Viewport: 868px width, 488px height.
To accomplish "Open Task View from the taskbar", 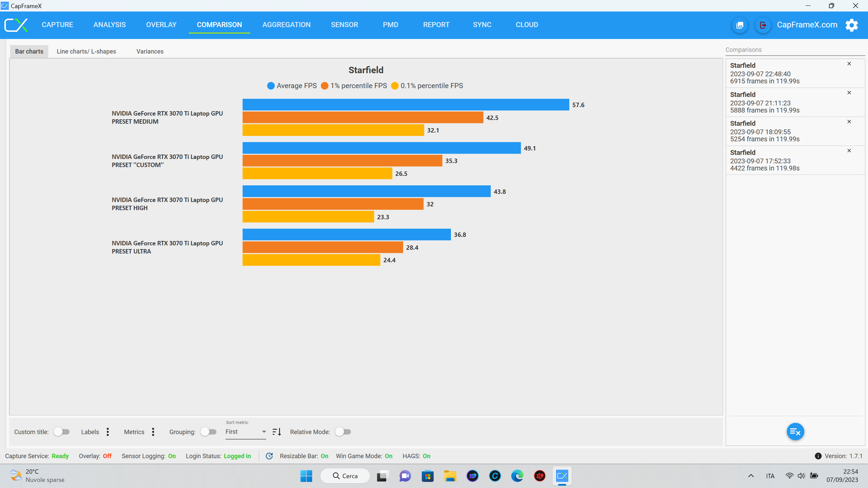I will point(382,476).
